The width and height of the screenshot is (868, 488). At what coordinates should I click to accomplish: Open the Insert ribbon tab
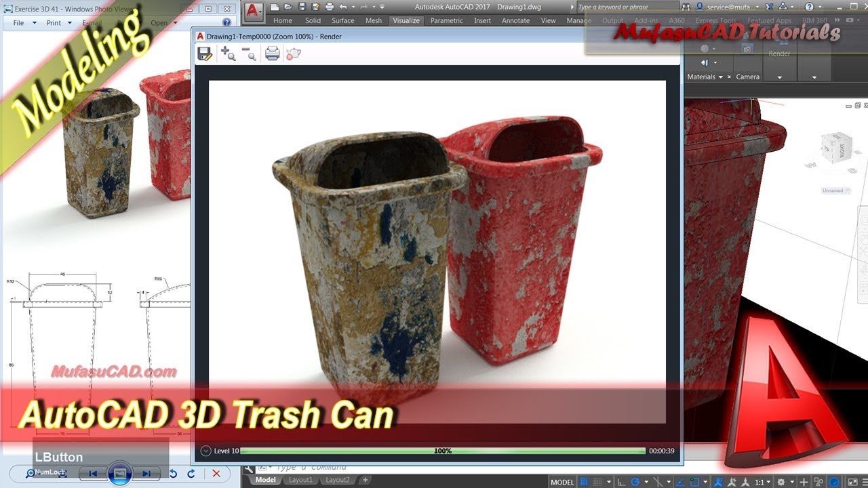(482, 20)
